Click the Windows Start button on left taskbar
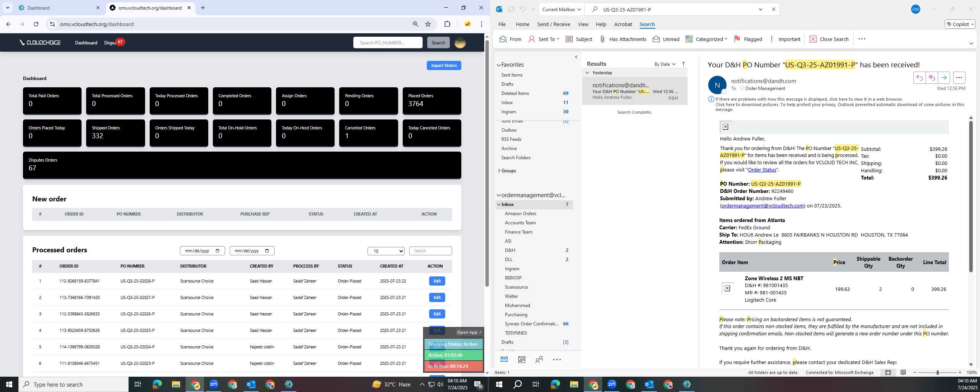 click(x=9, y=384)
